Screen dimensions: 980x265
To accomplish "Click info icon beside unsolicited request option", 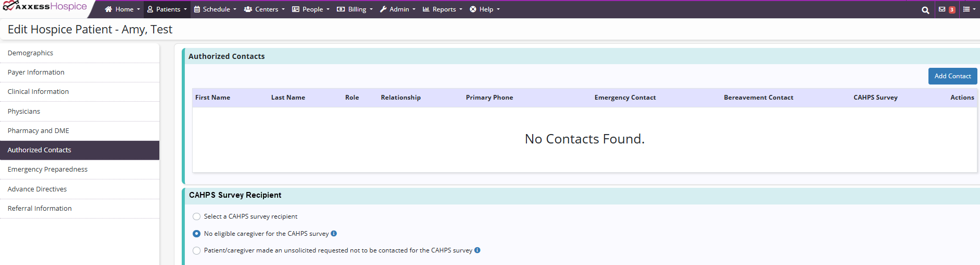I will tap(478, 250).
